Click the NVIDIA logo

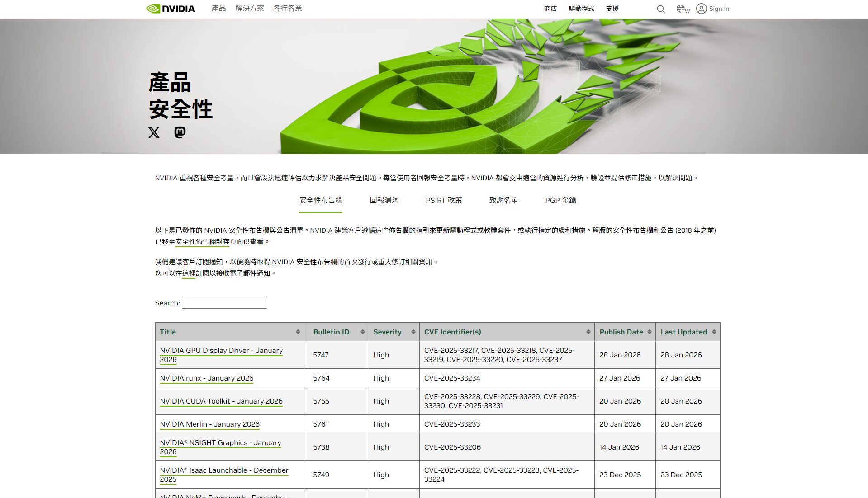[171, 8]
